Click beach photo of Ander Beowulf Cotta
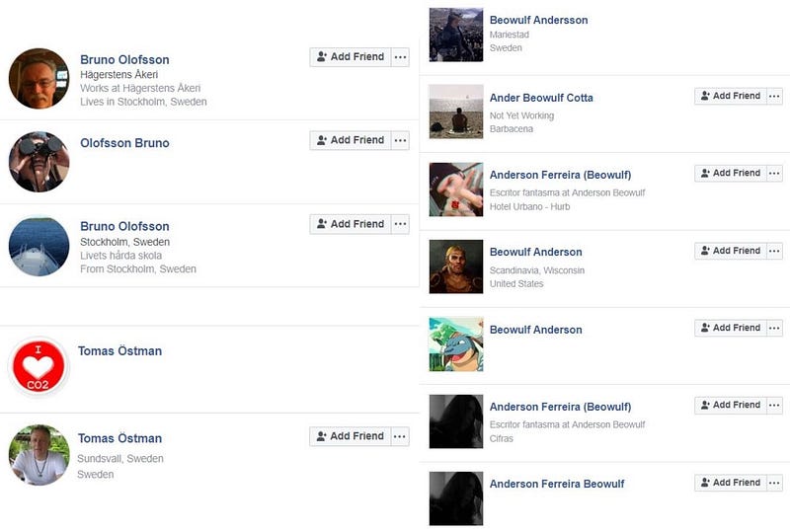Image resolution: width=790 pixels, height=532 pixels. tap(456, 112)
